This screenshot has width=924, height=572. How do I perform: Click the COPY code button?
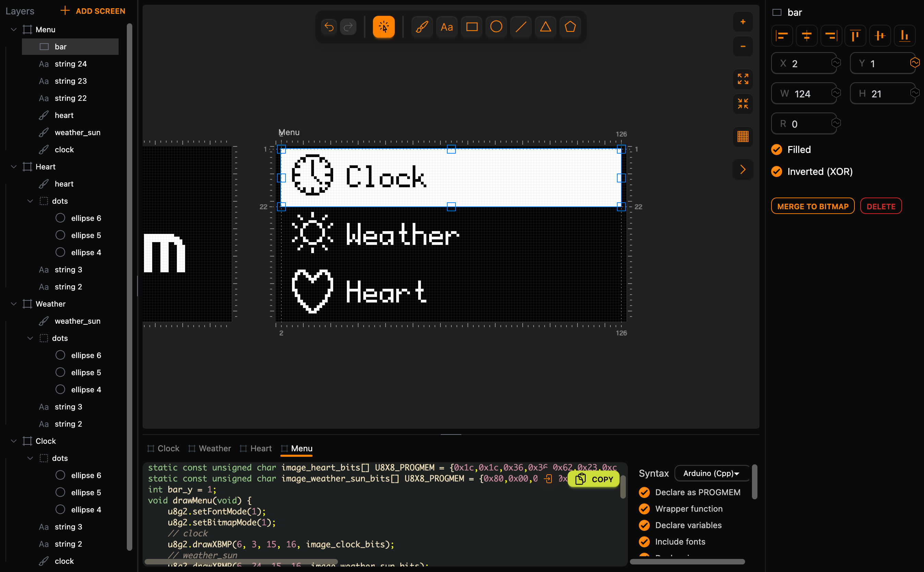(594, 479)
